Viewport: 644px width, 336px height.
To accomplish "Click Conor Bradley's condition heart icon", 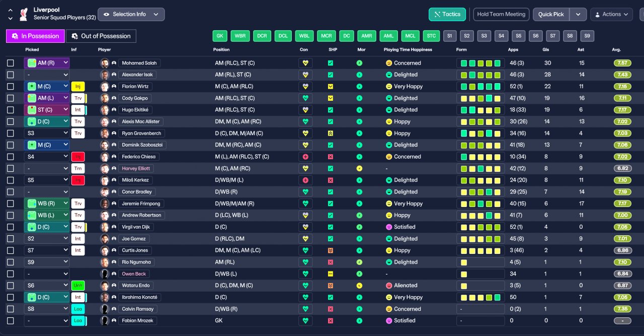I will coord(305,191).
